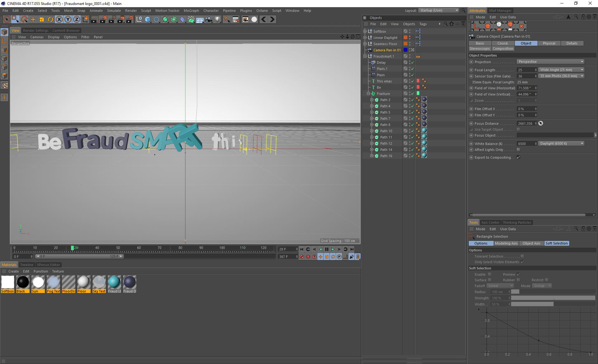Toggle sound playback speaker icon
Viewport: 598px width, 364px height.
point(352,257)
